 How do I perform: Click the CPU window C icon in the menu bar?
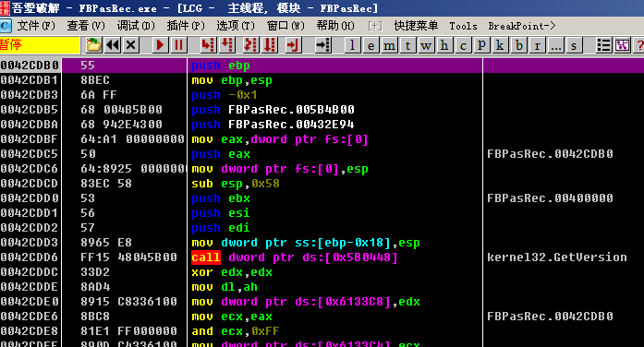[6, 26]
